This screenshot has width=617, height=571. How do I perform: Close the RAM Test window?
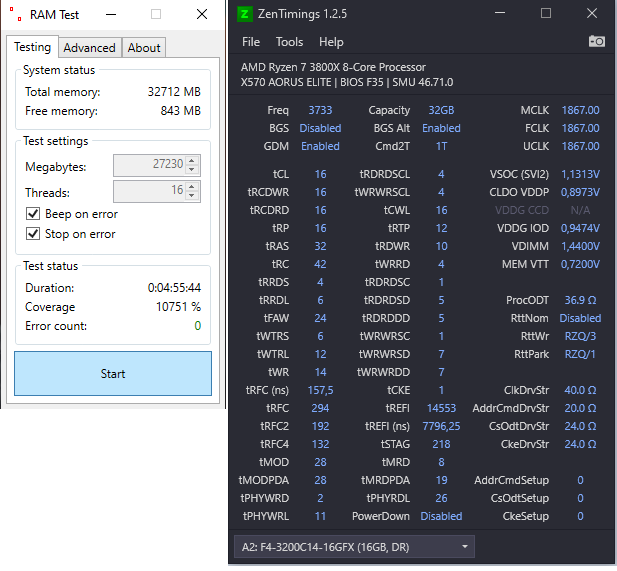coord(202,15)
